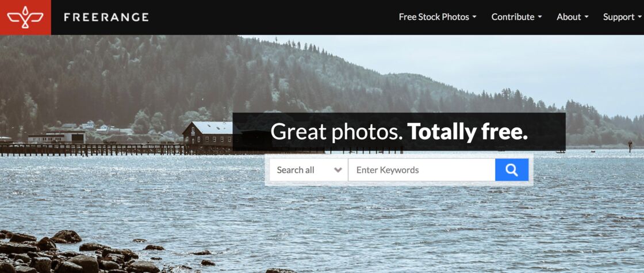Click the chevron arrow in Search all box
The height and width of the screenshot is (273, 644).
pos(338,170)
